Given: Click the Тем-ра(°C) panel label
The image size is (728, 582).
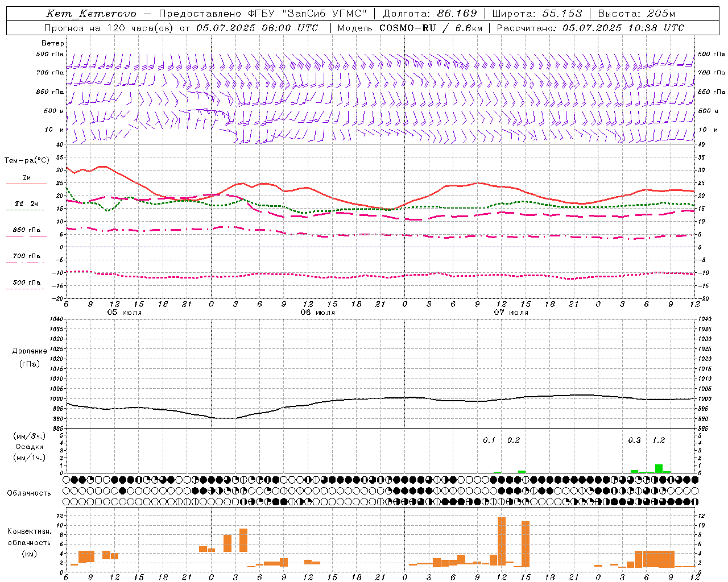Looking at the screenshot, I should (x=27, y=161).
